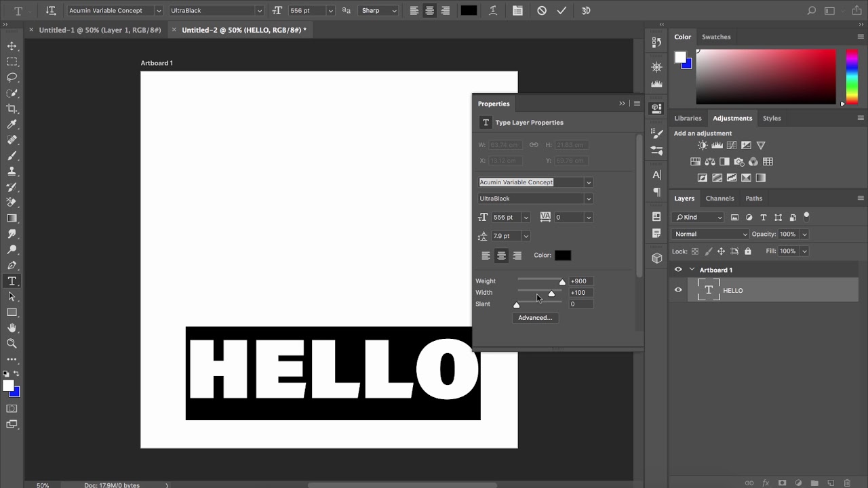Select the Clone Stamp tool
868x488 pixels.
12,171
